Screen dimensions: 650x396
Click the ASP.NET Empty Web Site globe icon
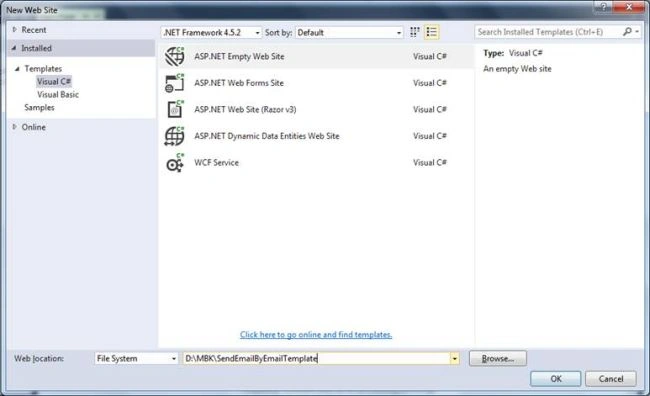point(175,56)
